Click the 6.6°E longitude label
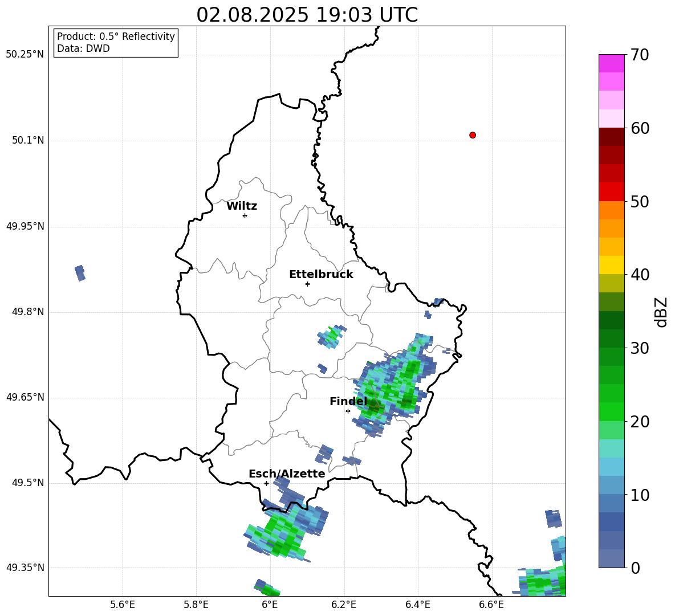The height and width of the screenshot is (616, 675). pos(491,605)
